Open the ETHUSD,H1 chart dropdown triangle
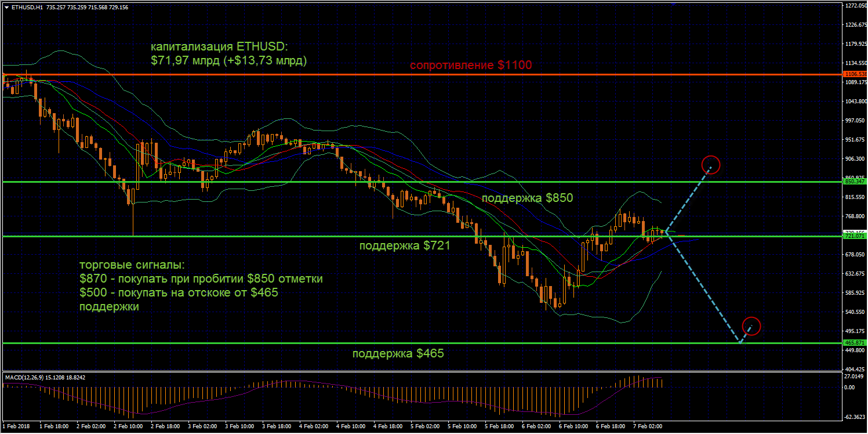 click(6, 8)
